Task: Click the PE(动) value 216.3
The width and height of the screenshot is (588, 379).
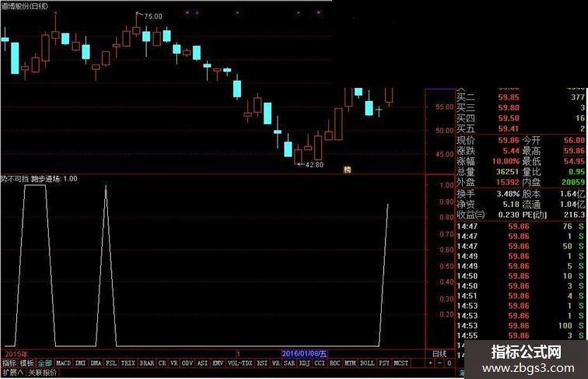Action: point(574,215)
